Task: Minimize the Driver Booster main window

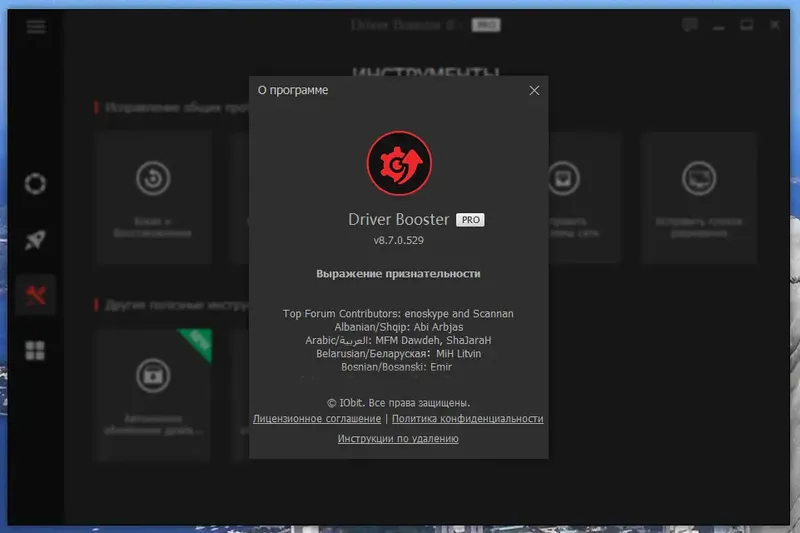Action: (718, 26)
